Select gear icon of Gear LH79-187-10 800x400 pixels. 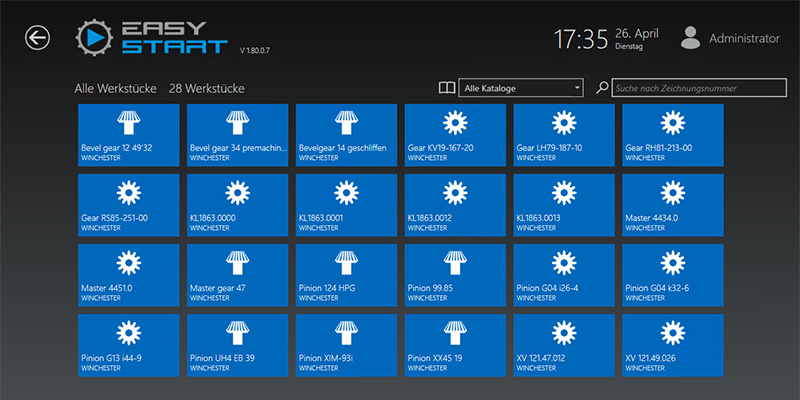click(x=564, y=122)
